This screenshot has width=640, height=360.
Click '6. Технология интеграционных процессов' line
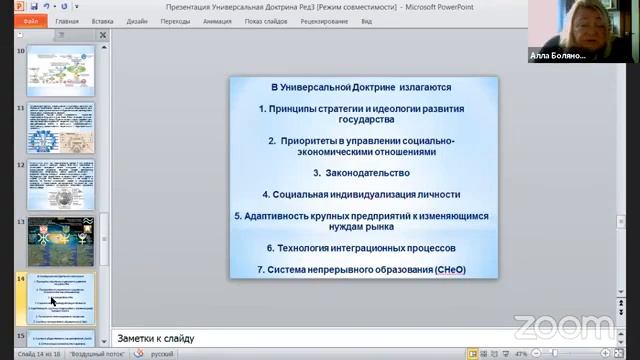pyautogui.click(x=361, y=248)
